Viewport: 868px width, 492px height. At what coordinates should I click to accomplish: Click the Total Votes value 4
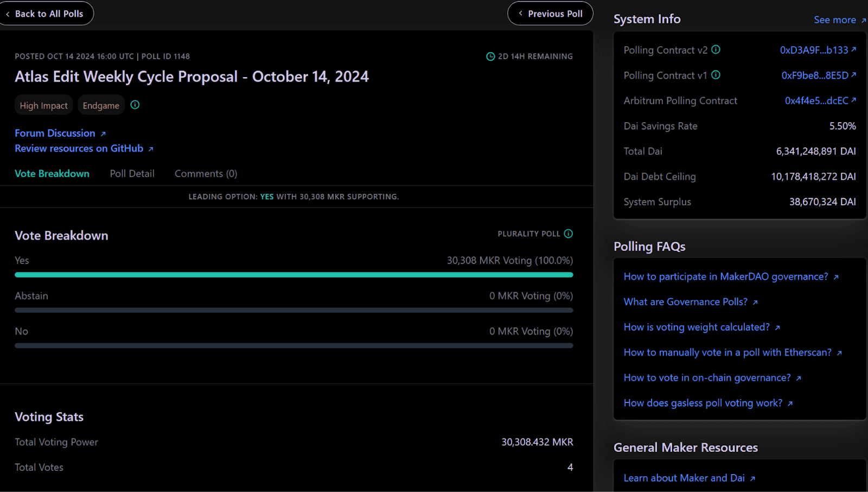[570, 467]
